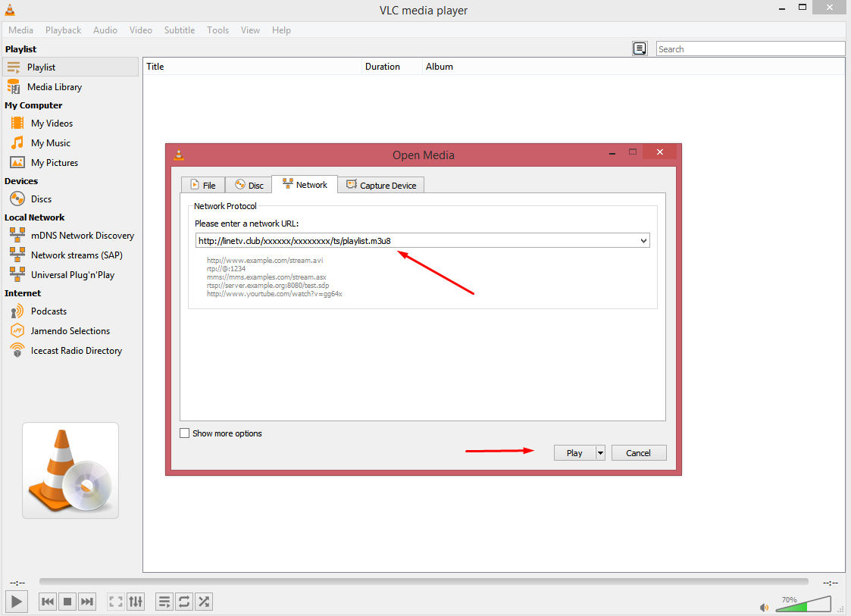This screenshot has height=616, width=851.
Task: Click Cancel in Open Media dialog
Action: (639, 452)
